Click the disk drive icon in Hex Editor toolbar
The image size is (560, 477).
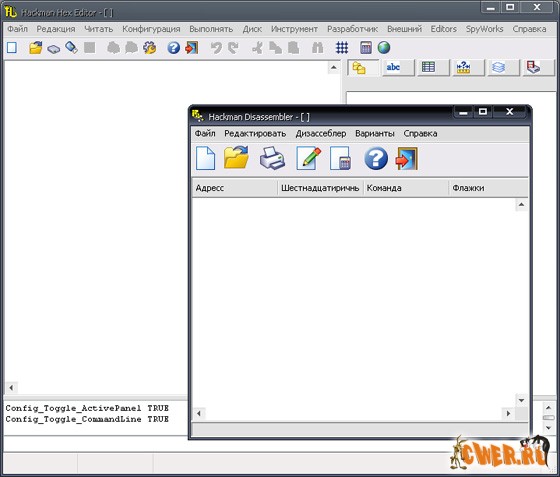(x=54, y=48)
